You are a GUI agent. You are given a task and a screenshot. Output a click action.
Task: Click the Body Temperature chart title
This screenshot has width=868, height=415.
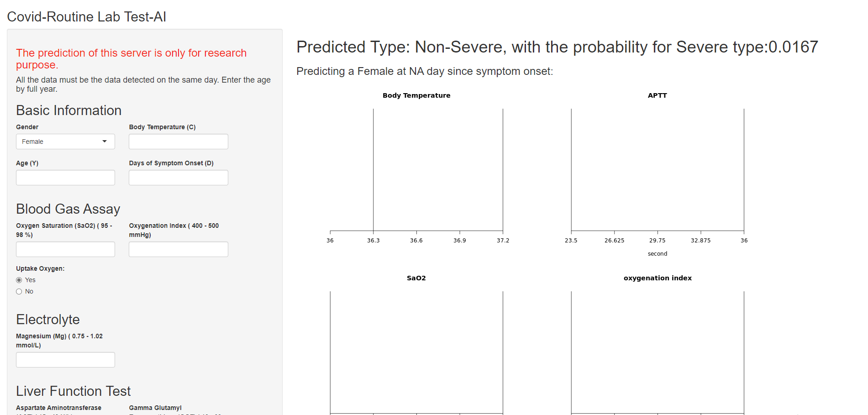(x=416, y=95)
